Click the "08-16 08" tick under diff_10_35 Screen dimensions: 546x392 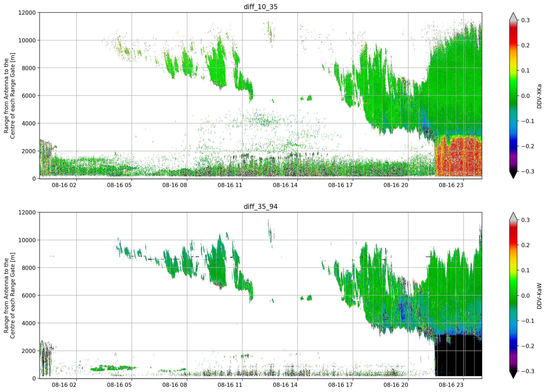[x=175, y=185]
